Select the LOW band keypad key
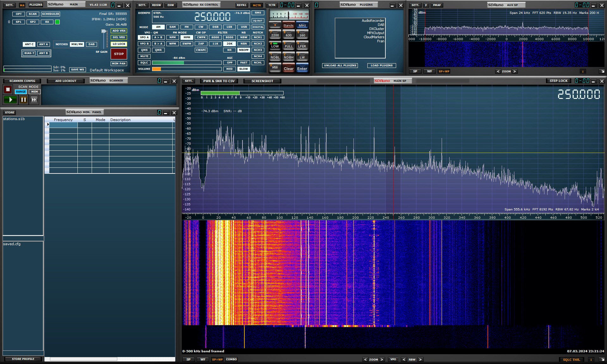607x364 pixels. click(x=275, y=45)
